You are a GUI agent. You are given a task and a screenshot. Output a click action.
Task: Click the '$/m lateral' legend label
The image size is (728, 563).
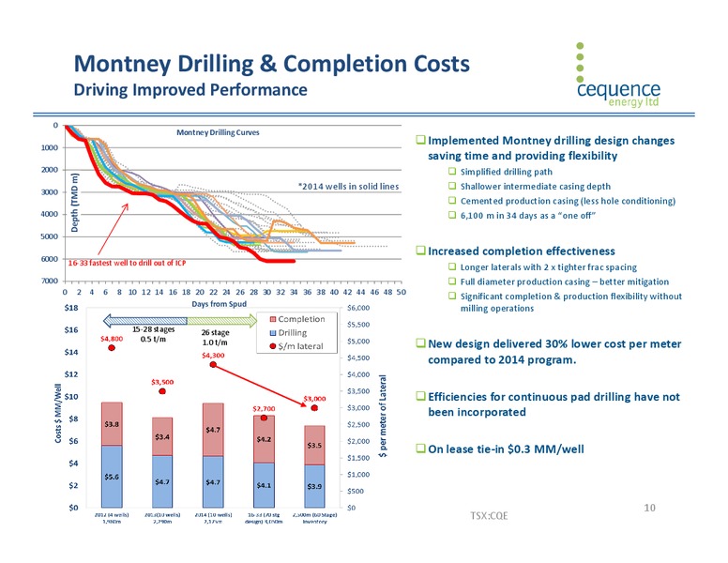pos(300,346)
